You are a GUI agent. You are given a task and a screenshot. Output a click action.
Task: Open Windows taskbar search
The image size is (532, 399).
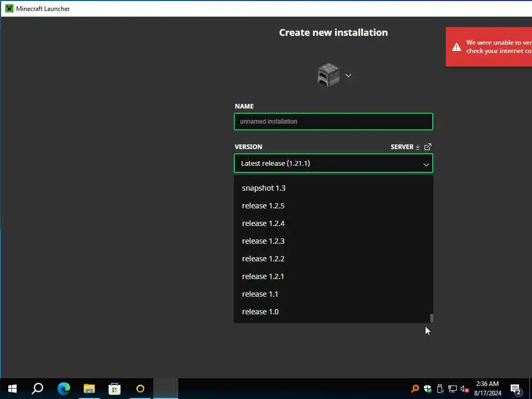(x=37, y=389)
